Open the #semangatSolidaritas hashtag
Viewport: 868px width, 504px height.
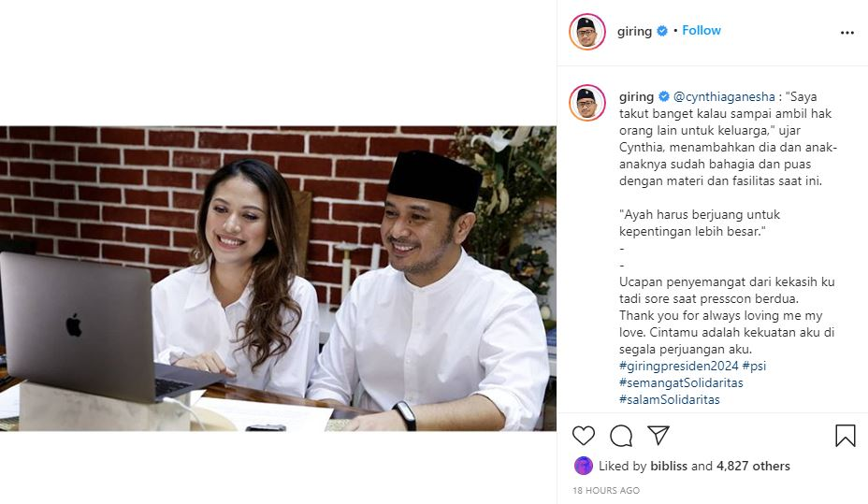click(681, 382)
